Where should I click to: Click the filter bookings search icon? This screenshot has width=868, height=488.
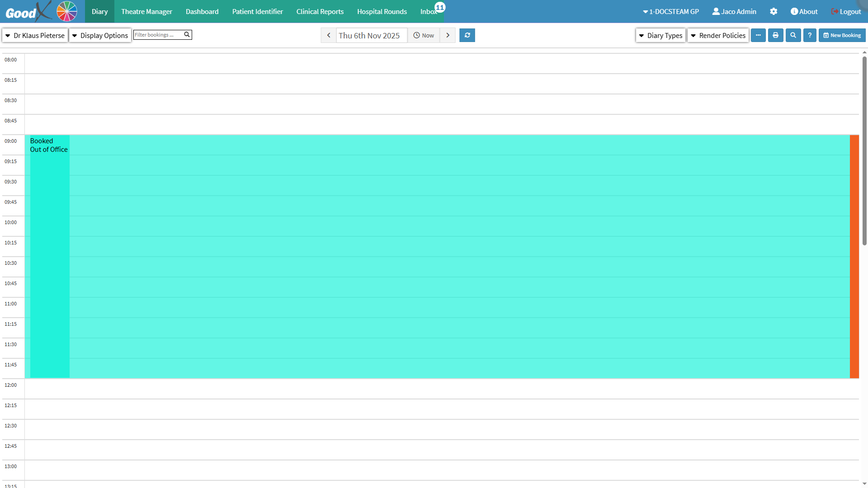187,35
